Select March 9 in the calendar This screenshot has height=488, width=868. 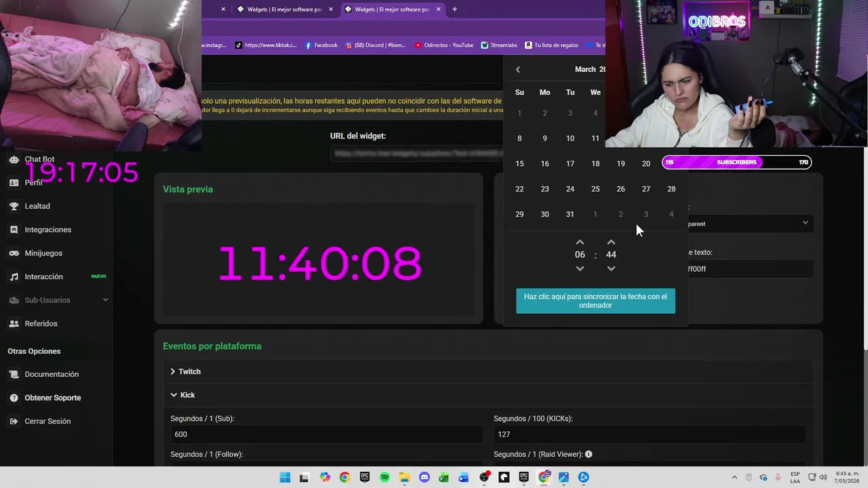[x=545, y=138]
